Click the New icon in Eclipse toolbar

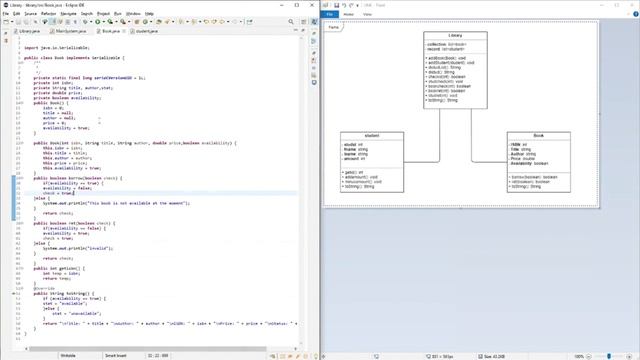6,22
